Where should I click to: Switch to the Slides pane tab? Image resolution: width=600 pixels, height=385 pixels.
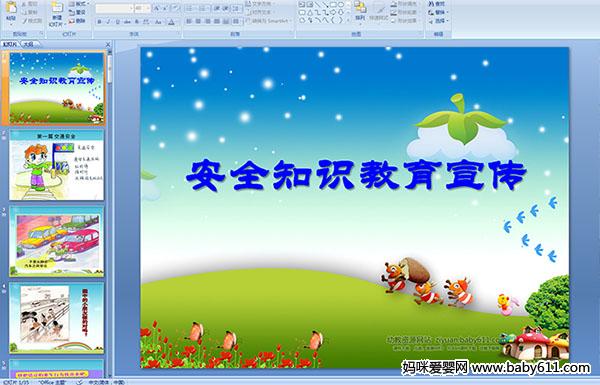tap(10, 44)
